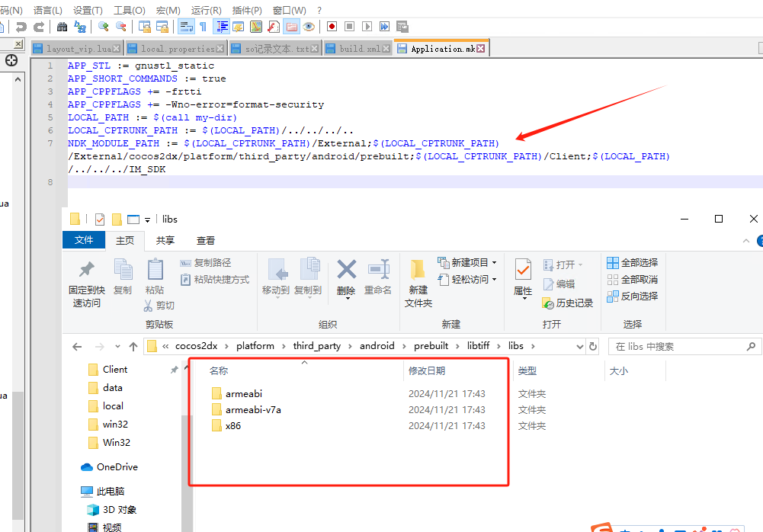
Task: Click the user-defined language icon
Action: 239,27
